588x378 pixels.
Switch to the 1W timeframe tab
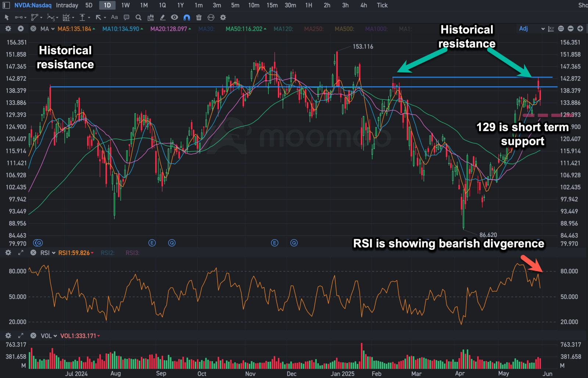pos(126,5)
